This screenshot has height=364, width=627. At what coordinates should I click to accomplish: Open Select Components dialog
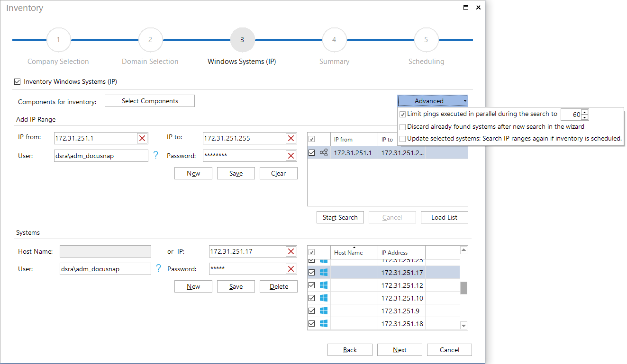[150, 101]
